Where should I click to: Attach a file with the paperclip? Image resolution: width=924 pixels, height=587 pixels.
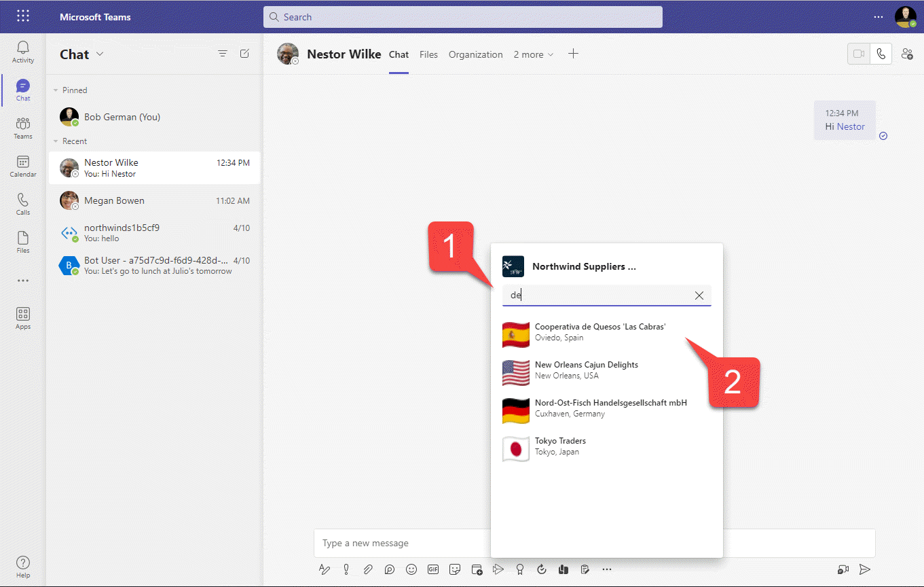368,569
